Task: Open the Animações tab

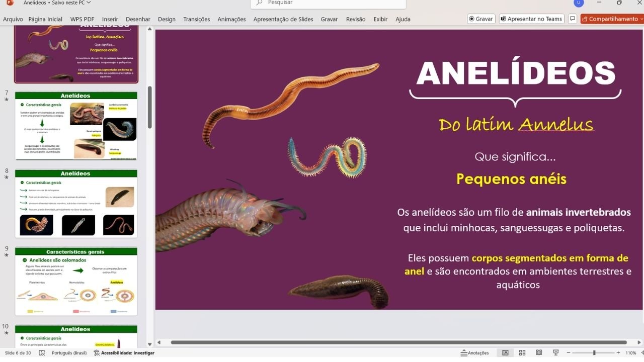Action: pos(231,19)
